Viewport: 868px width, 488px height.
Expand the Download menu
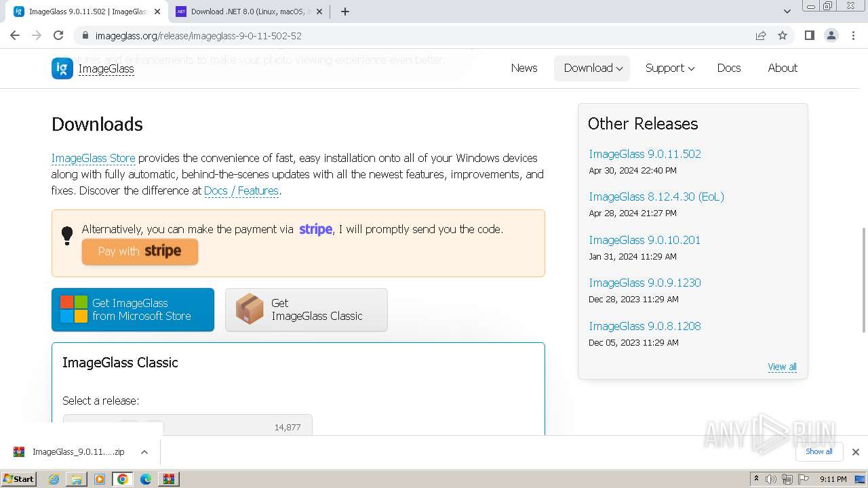pos(593,68)
